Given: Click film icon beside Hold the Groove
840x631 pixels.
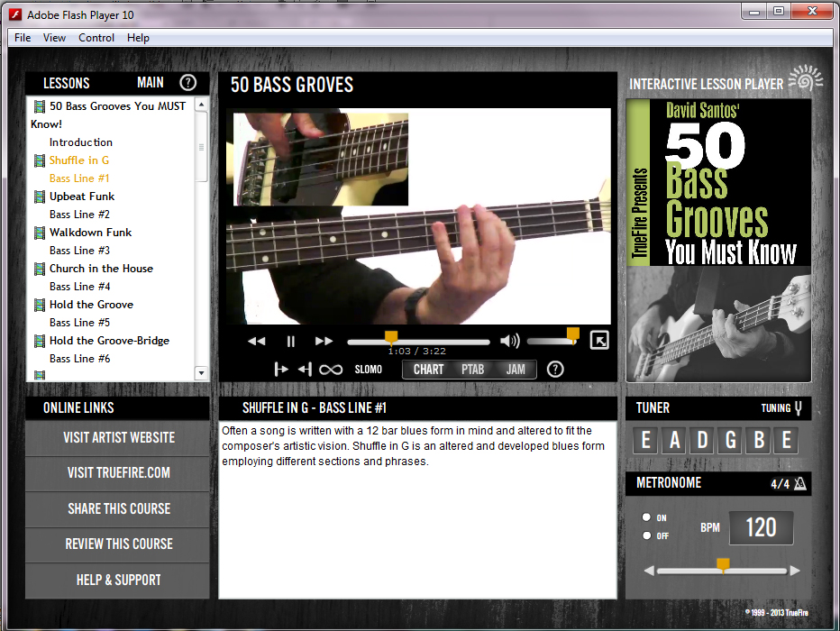Looking at the screenshot, I should [x=40, y=305].
